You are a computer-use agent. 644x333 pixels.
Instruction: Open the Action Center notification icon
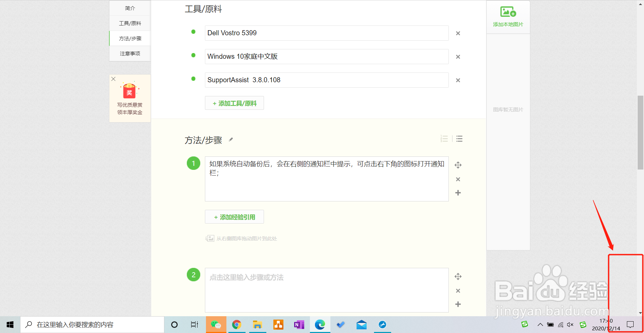click(630, 325)
